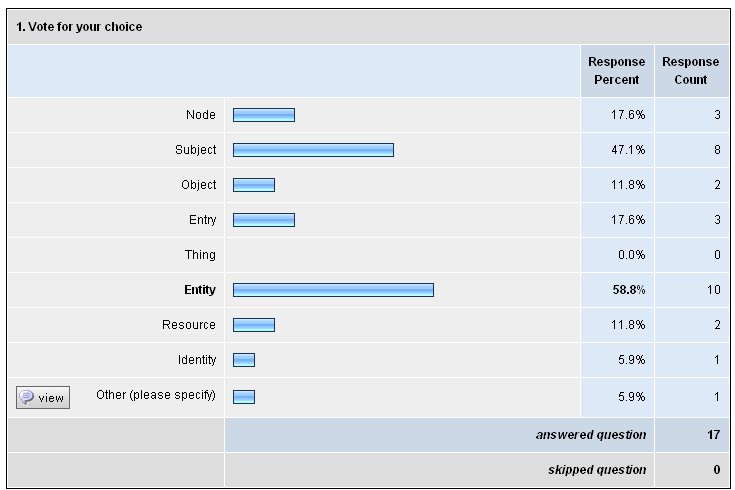735x490 pixels.
Task: Click the Resource response bar
Action: click(254, 325)
